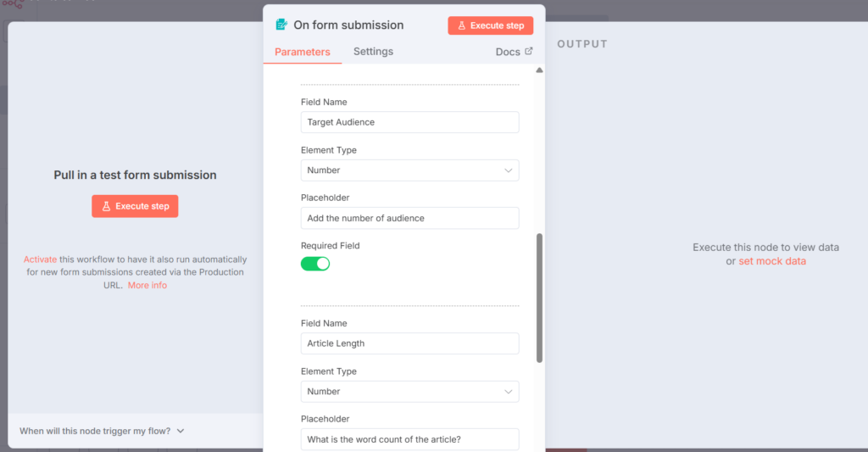Click the word count placeholder input field
Image resolution: width=868 pixels, height=452 pixels.
(x=409, y=439)
